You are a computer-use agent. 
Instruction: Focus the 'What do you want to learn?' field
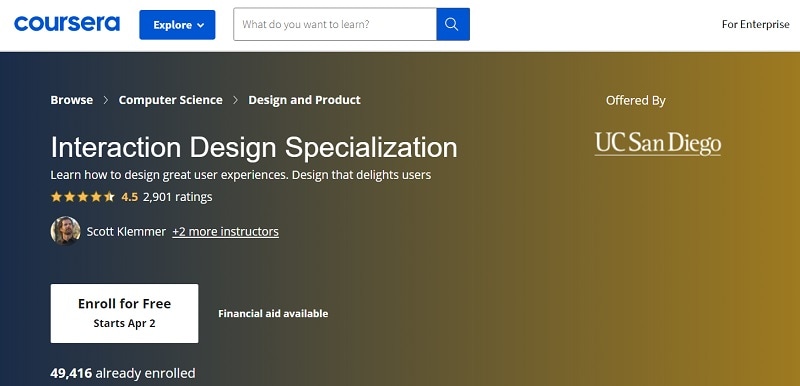[x=335, y=24]
